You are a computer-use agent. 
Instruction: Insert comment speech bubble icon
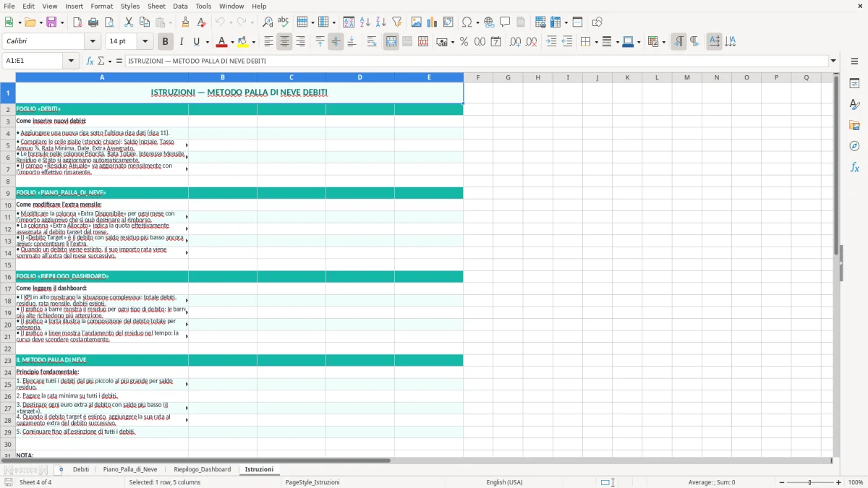505,22
